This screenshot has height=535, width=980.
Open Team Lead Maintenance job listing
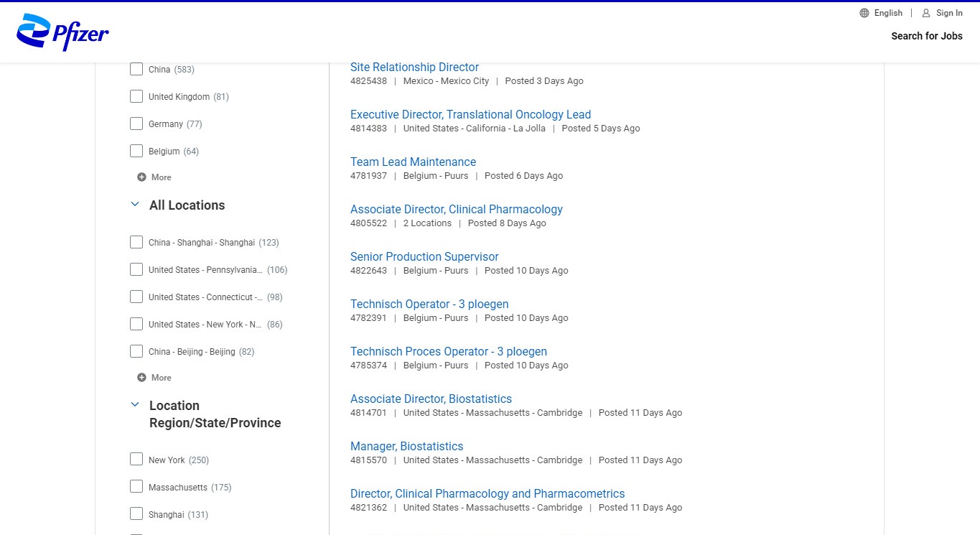point(413,162)
